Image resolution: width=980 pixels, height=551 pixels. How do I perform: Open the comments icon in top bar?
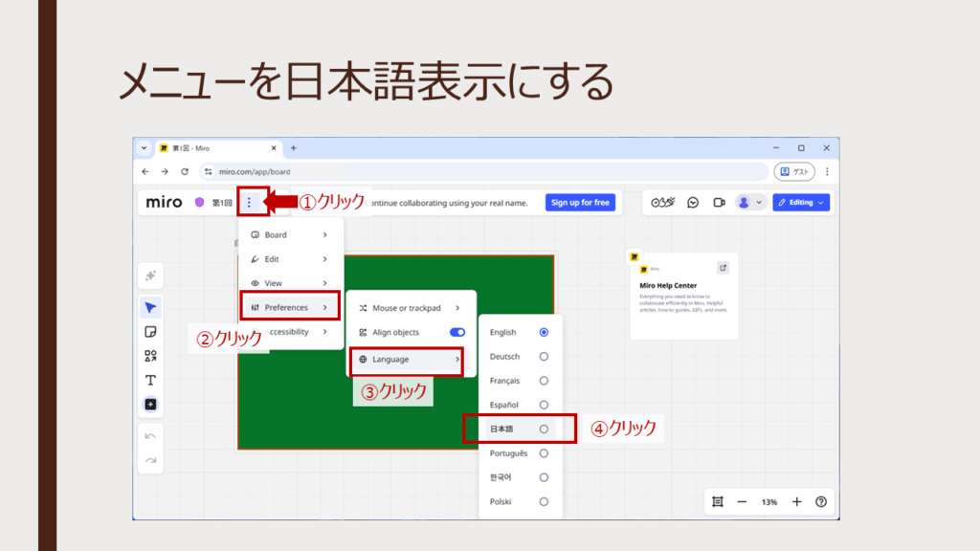point(693,203)
